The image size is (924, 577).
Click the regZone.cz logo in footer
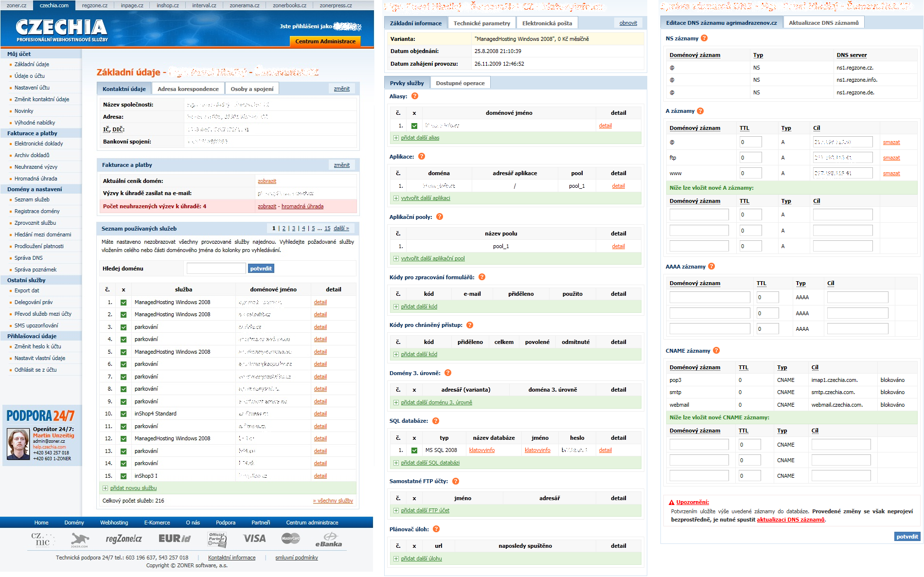tap(124, 539)
